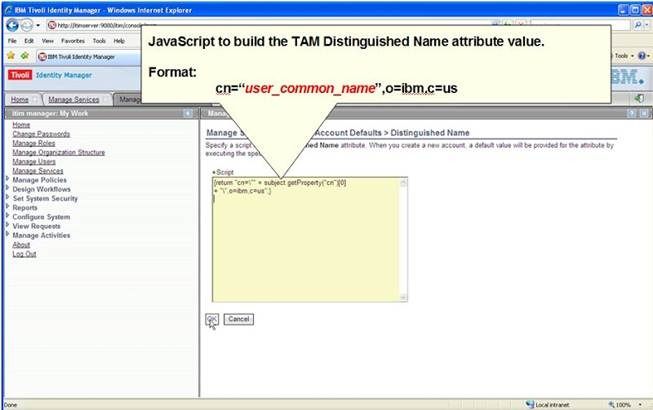Open the Change Passwords link

tap(41, 134)
